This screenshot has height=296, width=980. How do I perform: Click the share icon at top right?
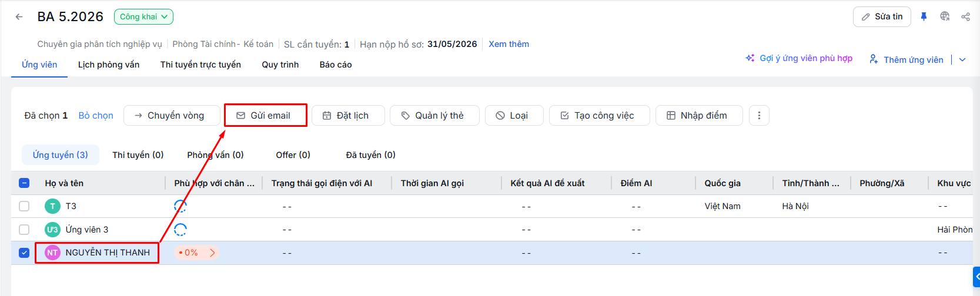tap(965, 16)
